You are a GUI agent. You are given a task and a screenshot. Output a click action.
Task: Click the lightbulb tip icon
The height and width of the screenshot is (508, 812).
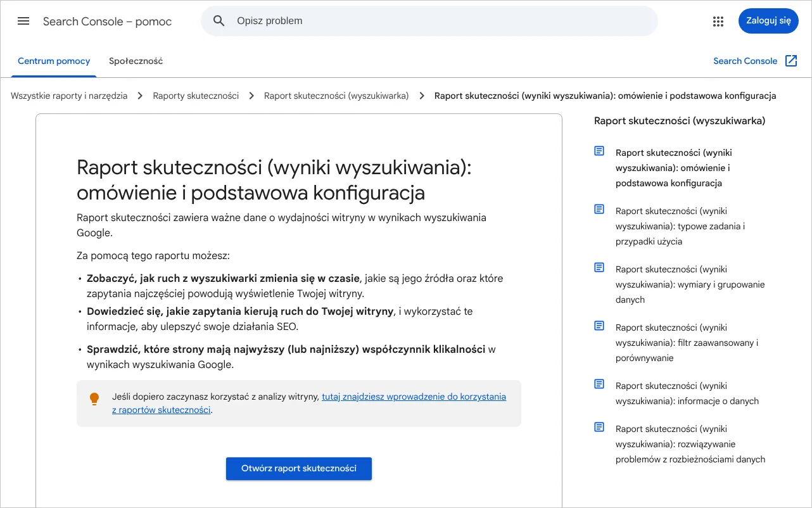pos(94,398)
